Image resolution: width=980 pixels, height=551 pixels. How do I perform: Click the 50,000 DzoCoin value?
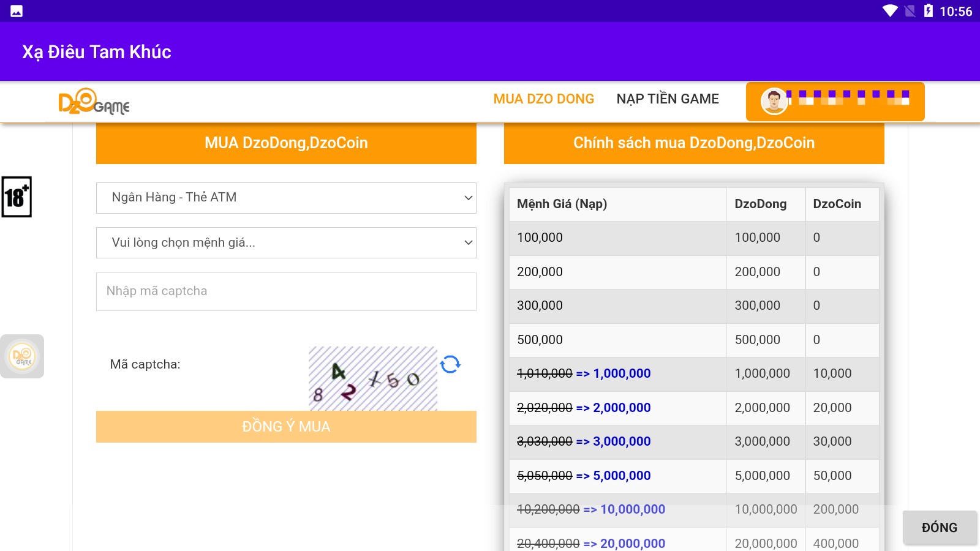(832, 476)
